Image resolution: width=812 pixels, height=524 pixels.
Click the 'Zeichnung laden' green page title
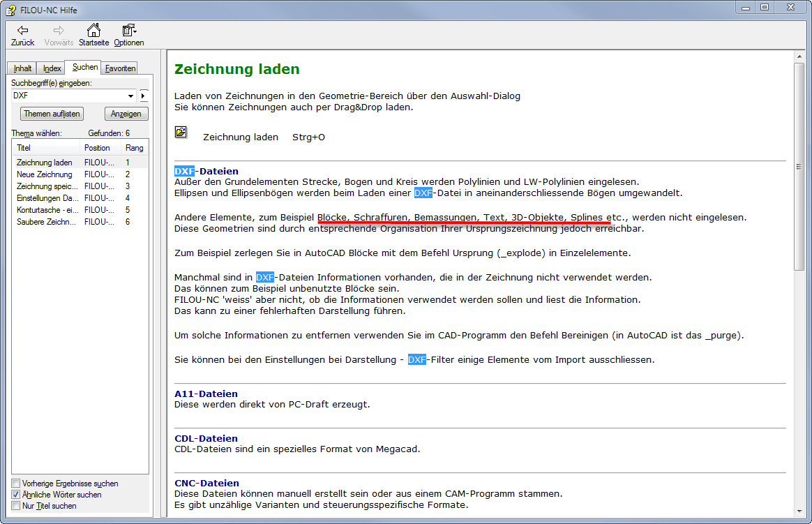pos(236,69)
